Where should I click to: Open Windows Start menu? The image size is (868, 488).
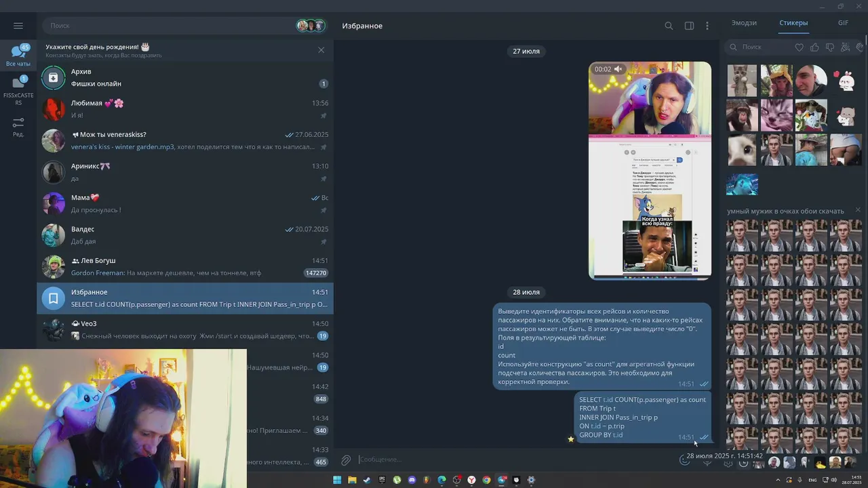tap(337, 480)
